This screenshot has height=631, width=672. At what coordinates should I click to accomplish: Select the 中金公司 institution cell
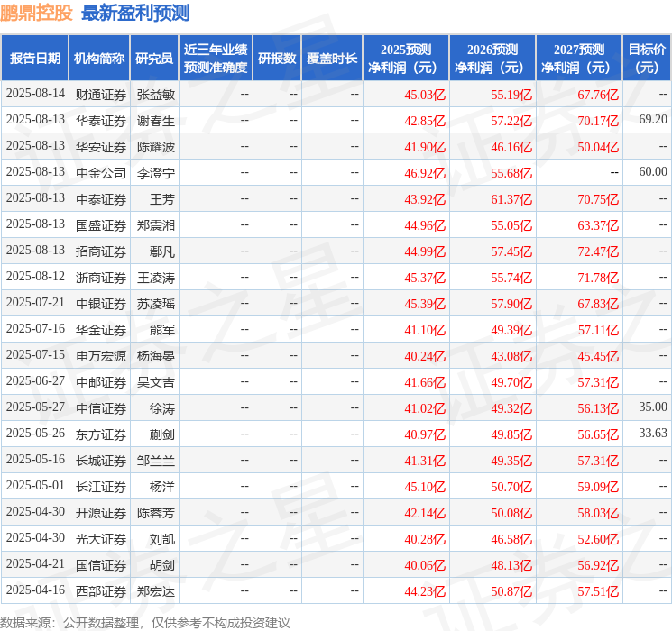(x=101, y=173)
